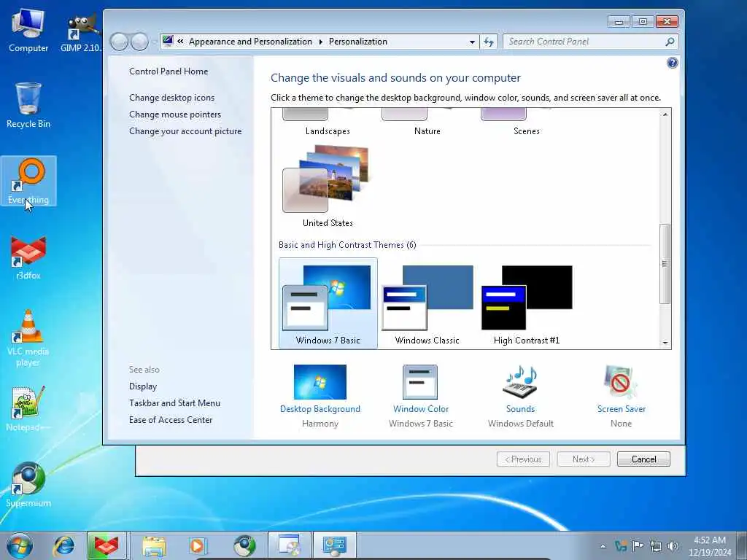Click Change desktop icons link

pos(171,98)
